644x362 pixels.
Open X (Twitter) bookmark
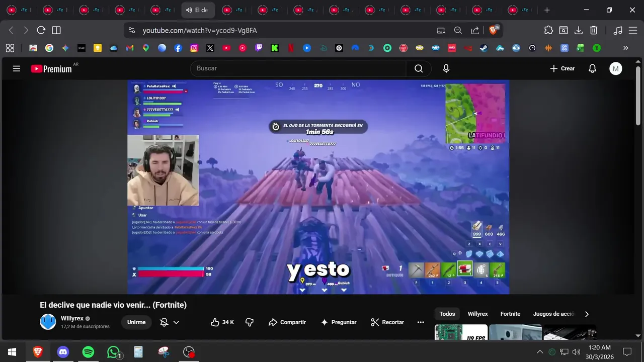click(x=210, y=48)
